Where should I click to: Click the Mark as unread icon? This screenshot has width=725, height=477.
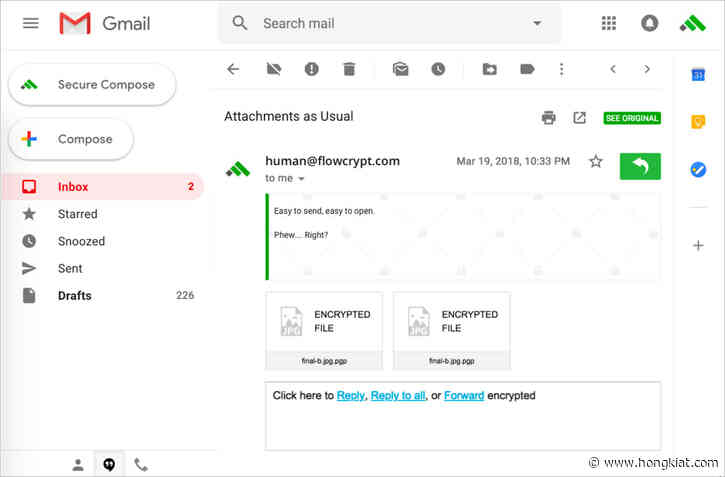pos(400,69)
